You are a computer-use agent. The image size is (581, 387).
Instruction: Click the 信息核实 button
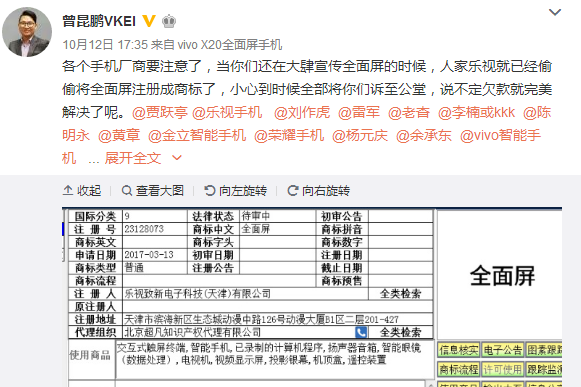pyautogui.click(x=458, y=350)
